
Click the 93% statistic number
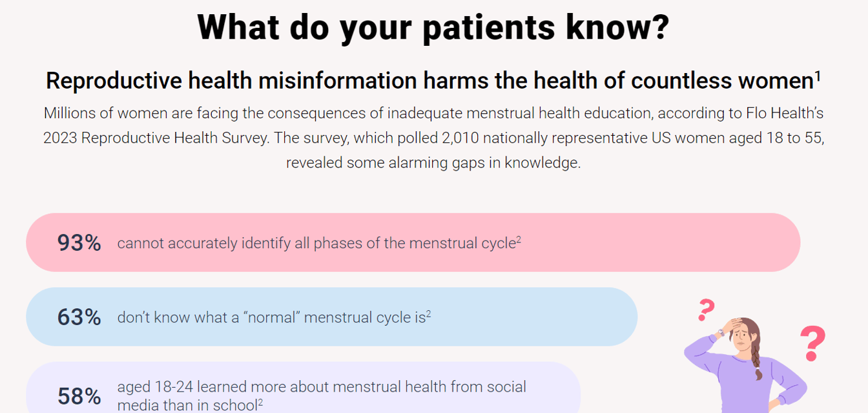[79, 243]
